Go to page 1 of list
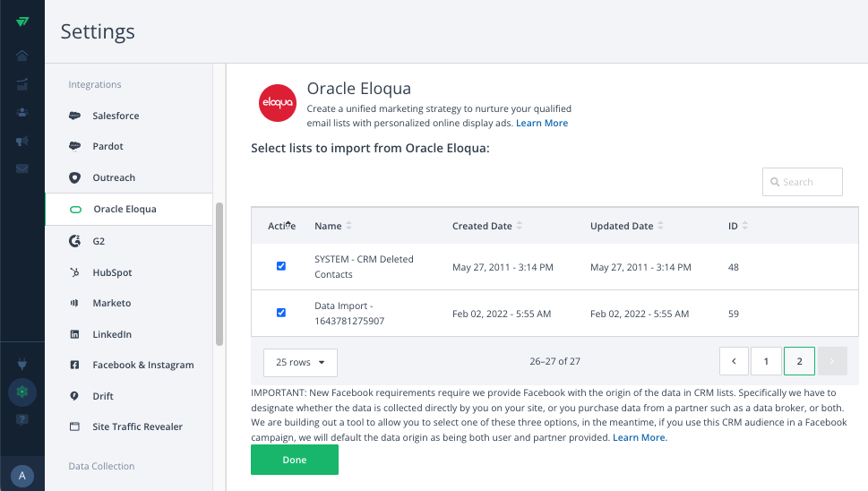 pyautogui.click(x=766, y=361)
